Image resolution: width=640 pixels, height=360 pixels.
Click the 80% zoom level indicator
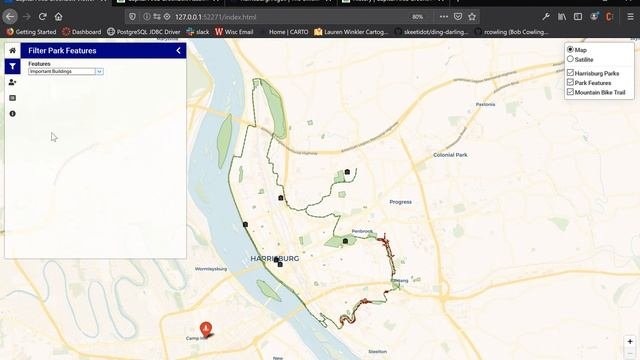click(418, 17)
